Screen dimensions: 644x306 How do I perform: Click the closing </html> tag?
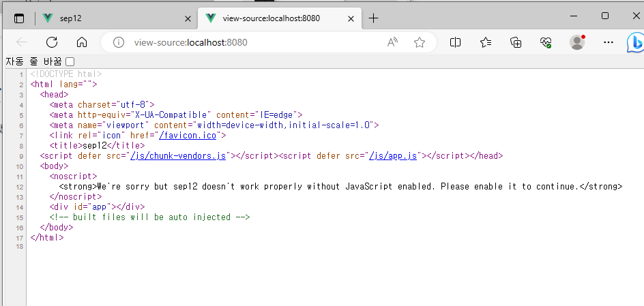point(47,237)
